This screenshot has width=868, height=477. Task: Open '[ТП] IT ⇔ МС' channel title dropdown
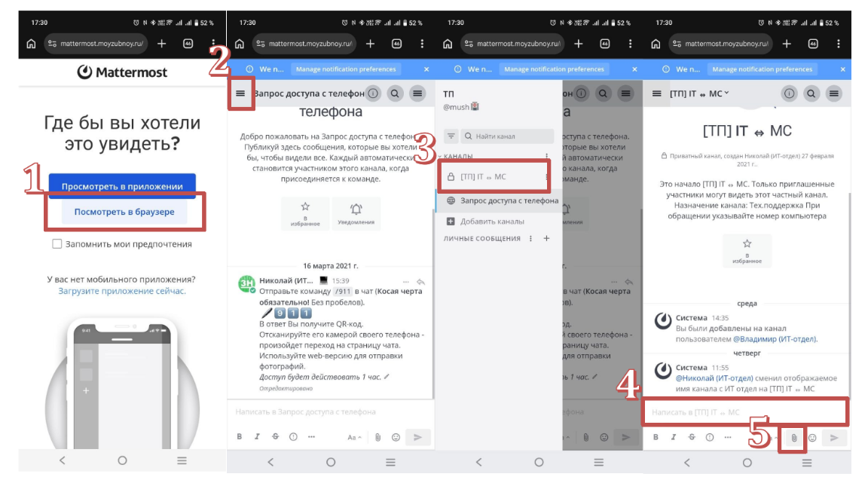699,93
